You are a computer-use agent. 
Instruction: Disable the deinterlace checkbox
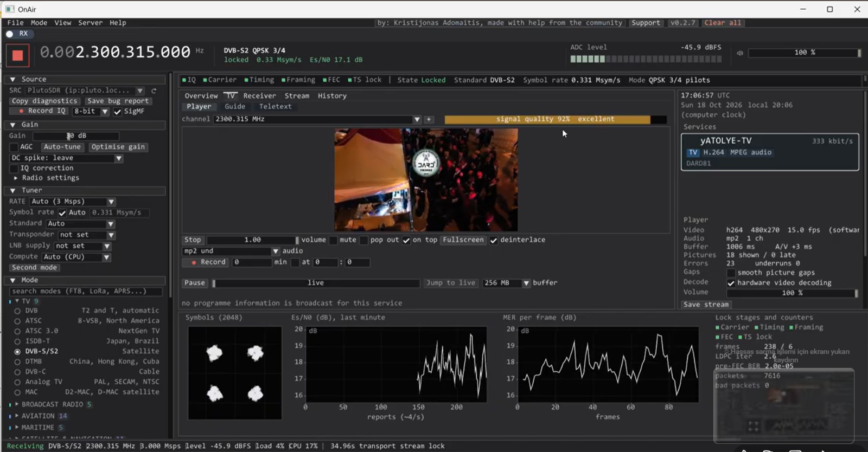pyautogui.click(x=493, y=240)
